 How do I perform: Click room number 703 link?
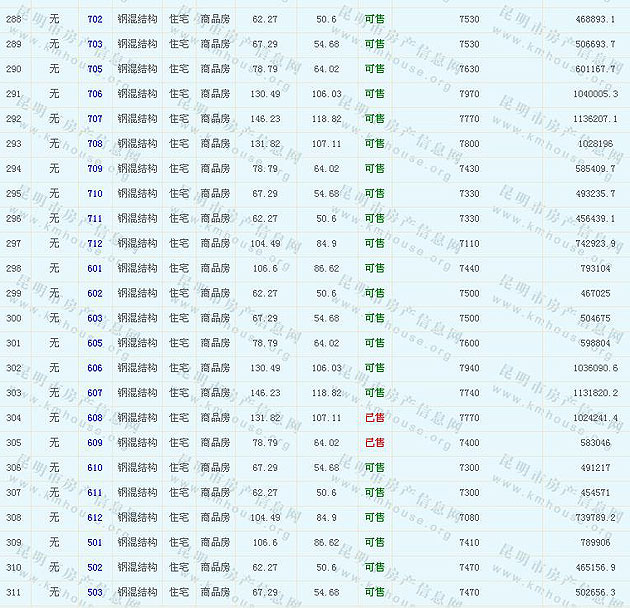click(x=95, y=45)
